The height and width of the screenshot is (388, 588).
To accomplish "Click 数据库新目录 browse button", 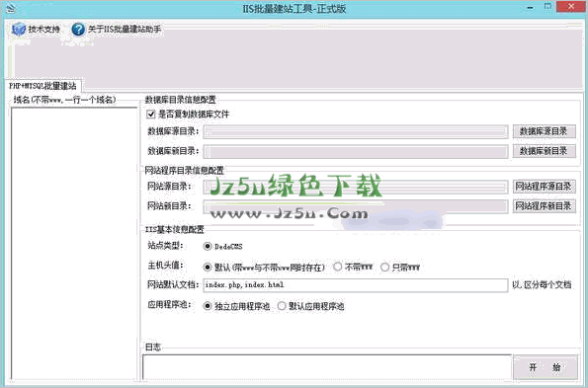I will tap(545, 151).
